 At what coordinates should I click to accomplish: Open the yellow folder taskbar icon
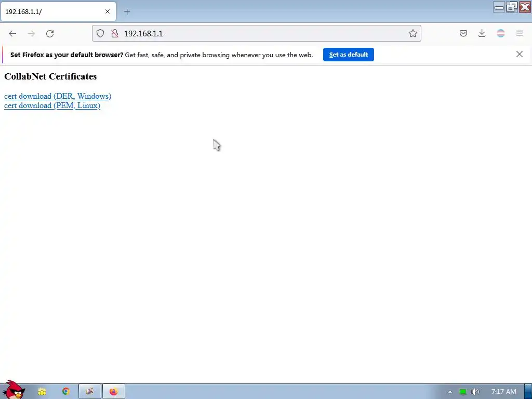(x=42, y=392)
